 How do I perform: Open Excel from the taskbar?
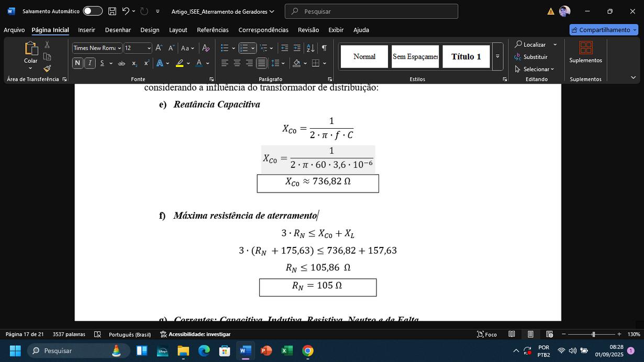tap(287, 350)
